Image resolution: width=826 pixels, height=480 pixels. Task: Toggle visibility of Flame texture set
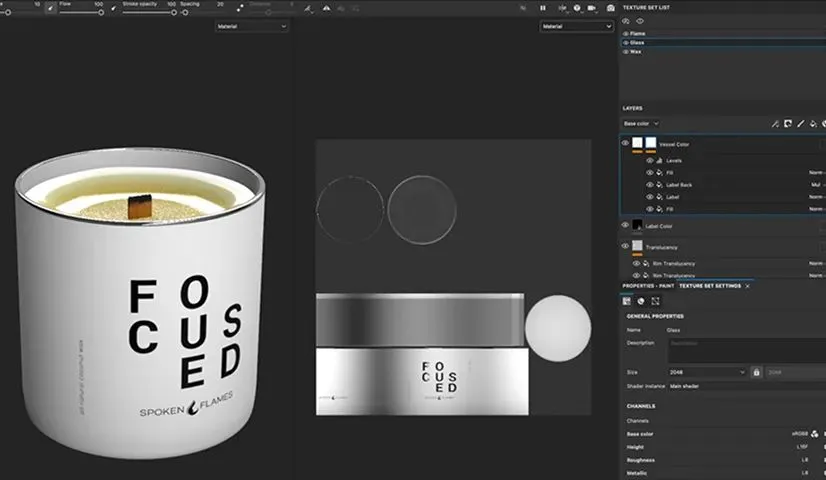[x=626, y=33]
